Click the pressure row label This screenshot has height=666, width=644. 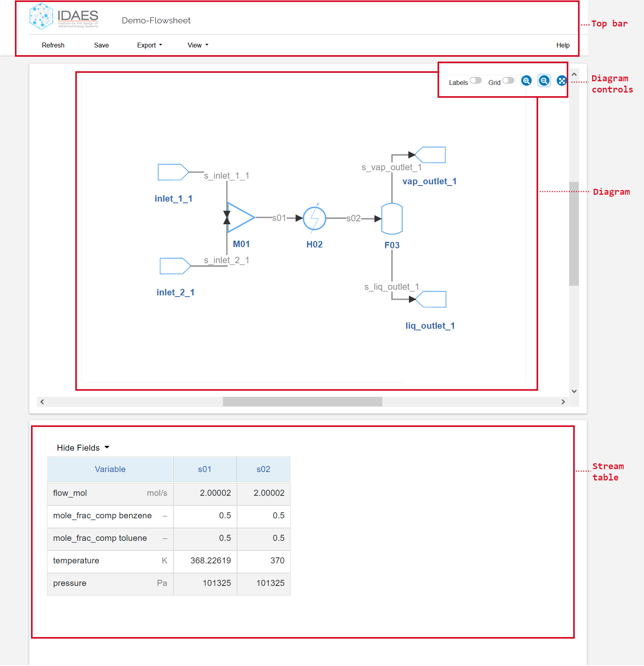[70, 584]
